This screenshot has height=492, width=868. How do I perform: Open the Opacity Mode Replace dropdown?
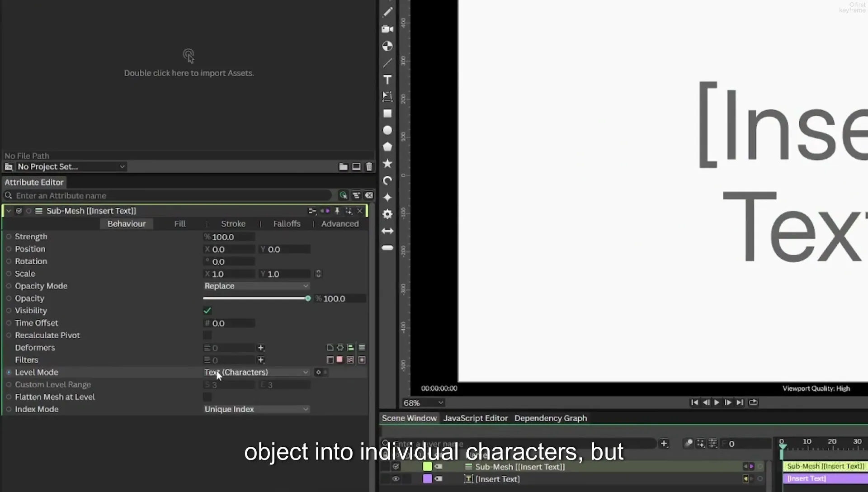pyautogui.click(x=256, y=286)
